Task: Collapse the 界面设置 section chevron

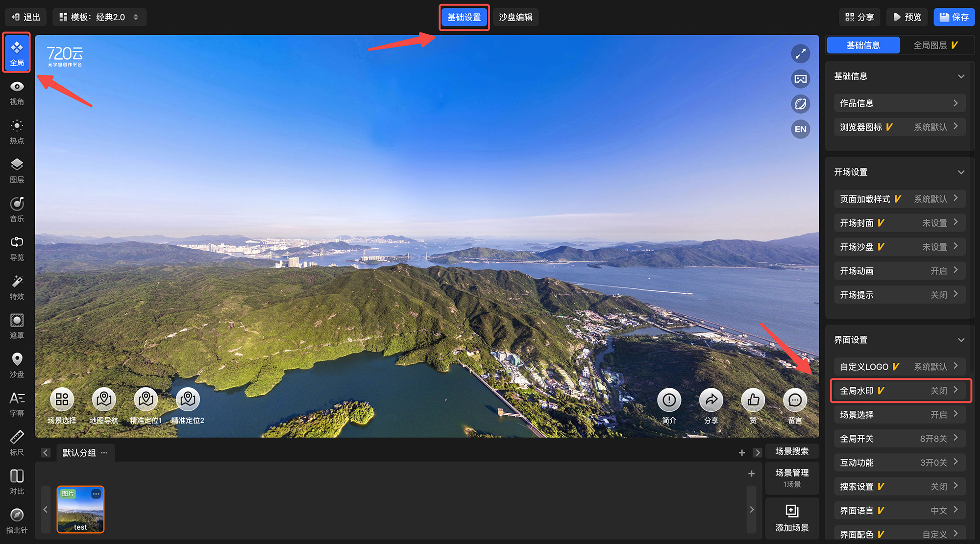Action: click(960, 340)
